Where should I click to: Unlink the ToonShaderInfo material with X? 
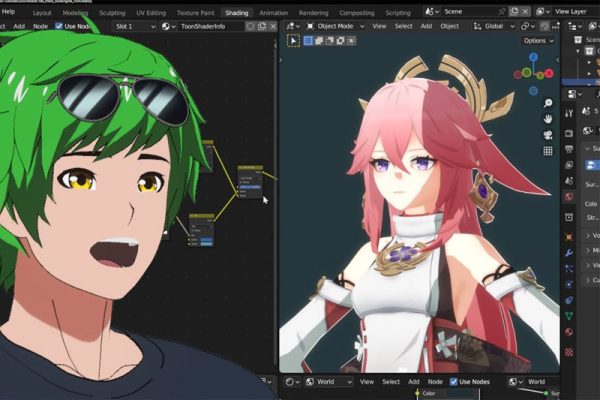coord(273,26)
